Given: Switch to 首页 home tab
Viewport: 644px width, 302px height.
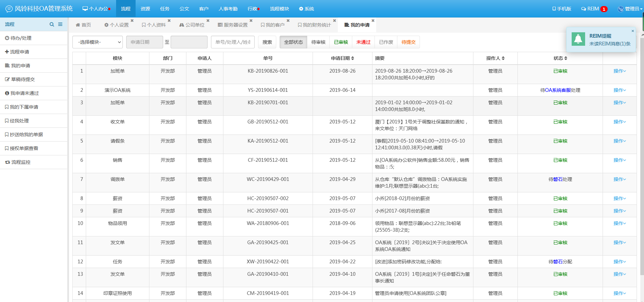Looking at the screenshot, I should [83, 25].
